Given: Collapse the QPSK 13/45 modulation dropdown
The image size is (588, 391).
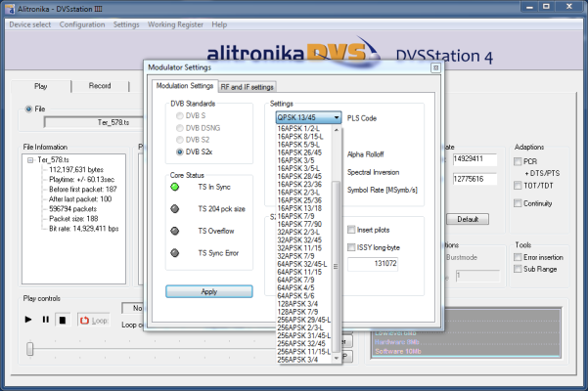Looking at the screenshot, I should coord(337,117).
